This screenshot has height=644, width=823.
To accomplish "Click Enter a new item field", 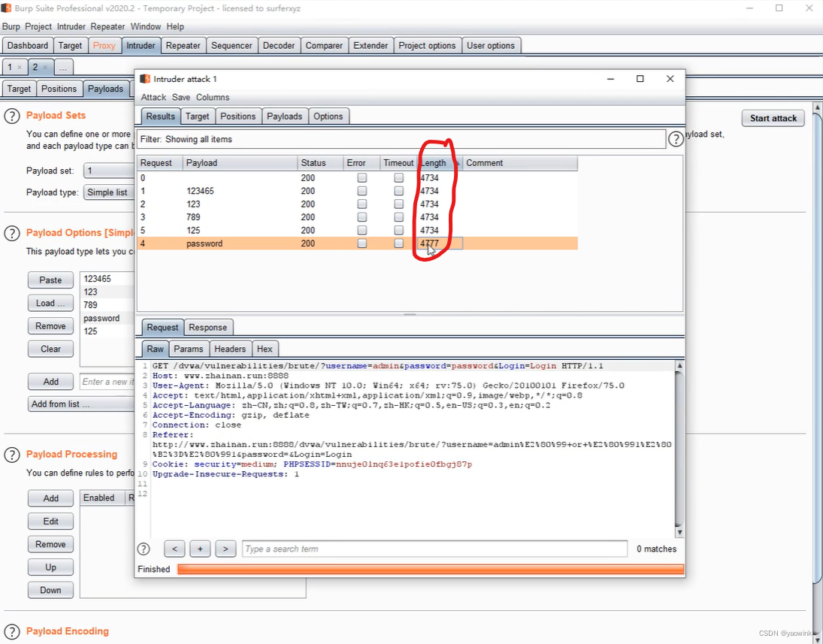I will tap(107, 382).
